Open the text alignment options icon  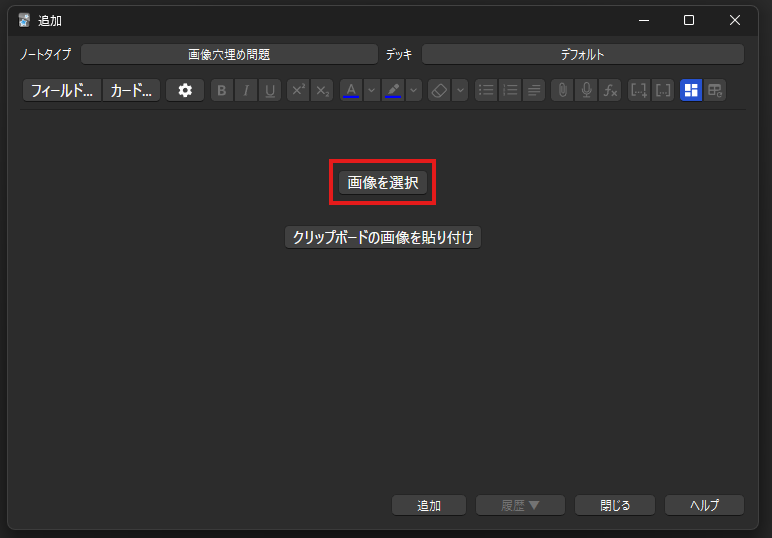534,91
